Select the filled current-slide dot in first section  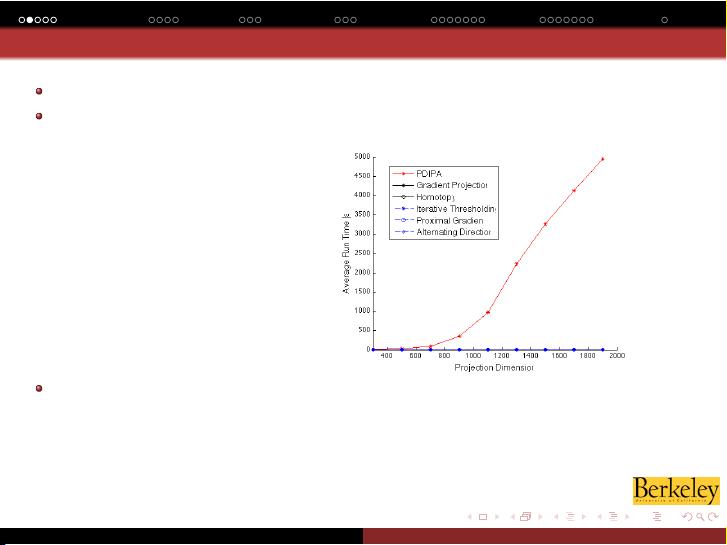click(x=31, y=19)
